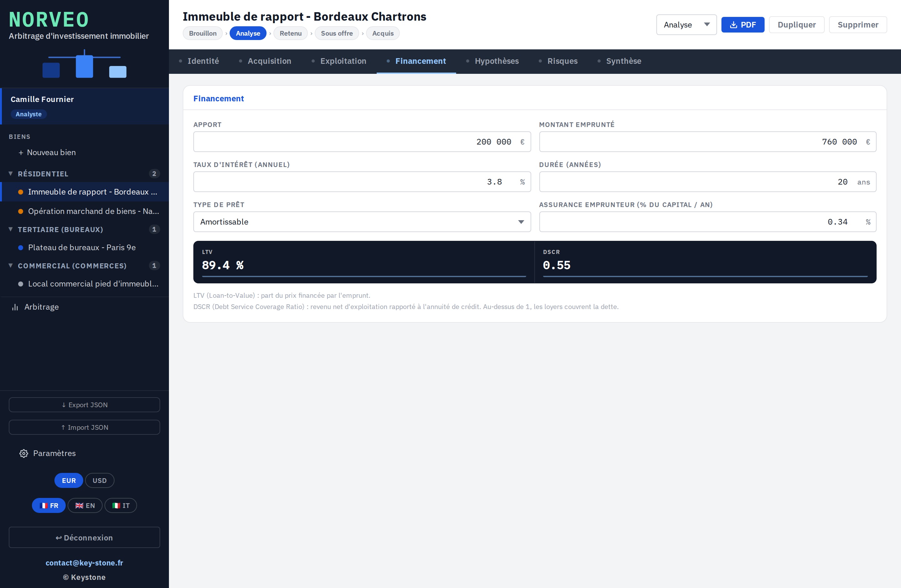
Task: Open the Type de prêt dropdown
Action: [362, 222]
